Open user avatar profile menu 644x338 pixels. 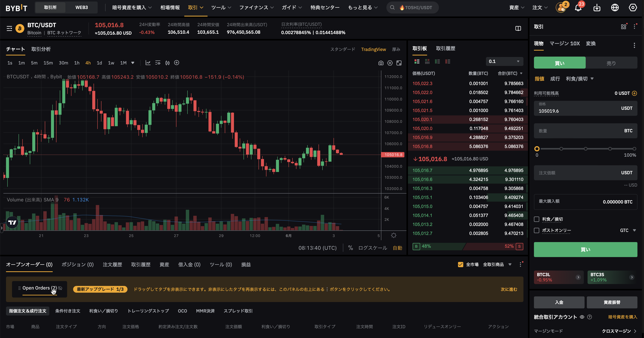pyautogui.click(x=561, y=7)
